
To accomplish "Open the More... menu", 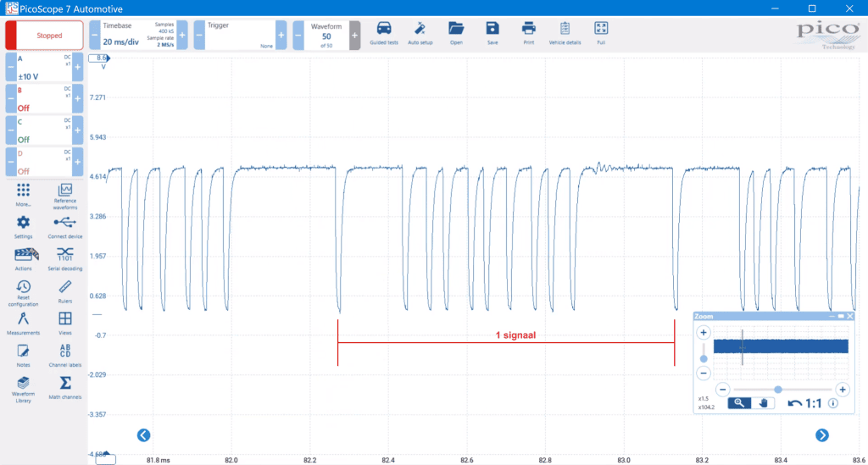I will pos(23,195).
